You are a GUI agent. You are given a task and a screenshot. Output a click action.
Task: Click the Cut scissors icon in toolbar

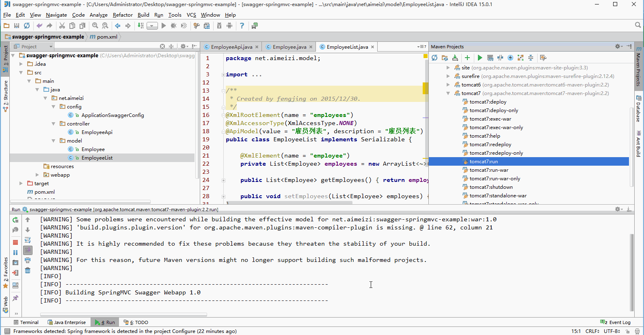coord(62,26)
